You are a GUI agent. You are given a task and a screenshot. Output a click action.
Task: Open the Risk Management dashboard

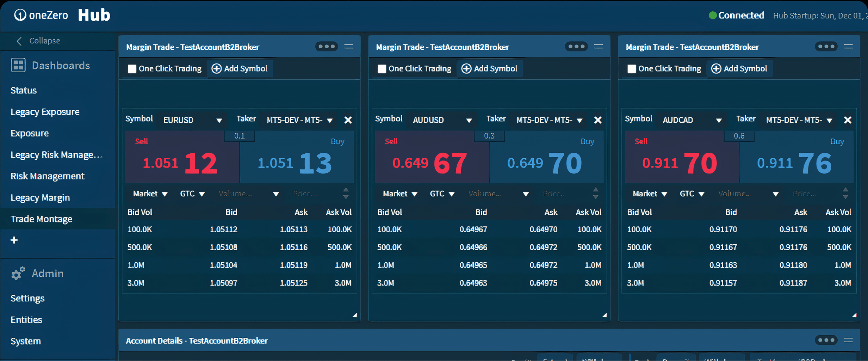(x=48, y=176)
